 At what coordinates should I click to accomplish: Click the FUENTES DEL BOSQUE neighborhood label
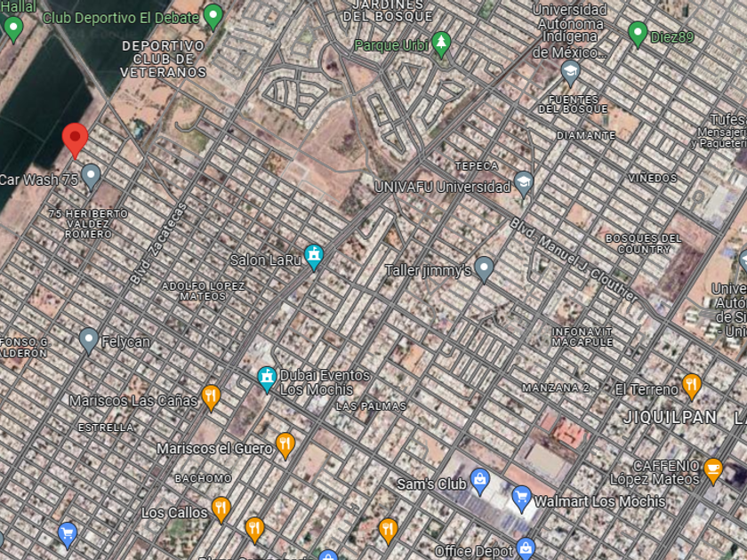574,104
